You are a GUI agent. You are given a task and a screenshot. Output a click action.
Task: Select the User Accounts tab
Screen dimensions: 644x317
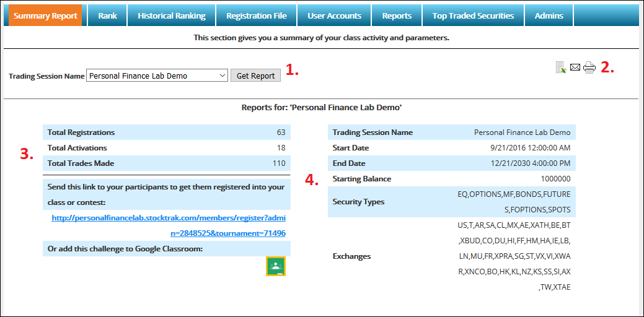click(334, 16)
